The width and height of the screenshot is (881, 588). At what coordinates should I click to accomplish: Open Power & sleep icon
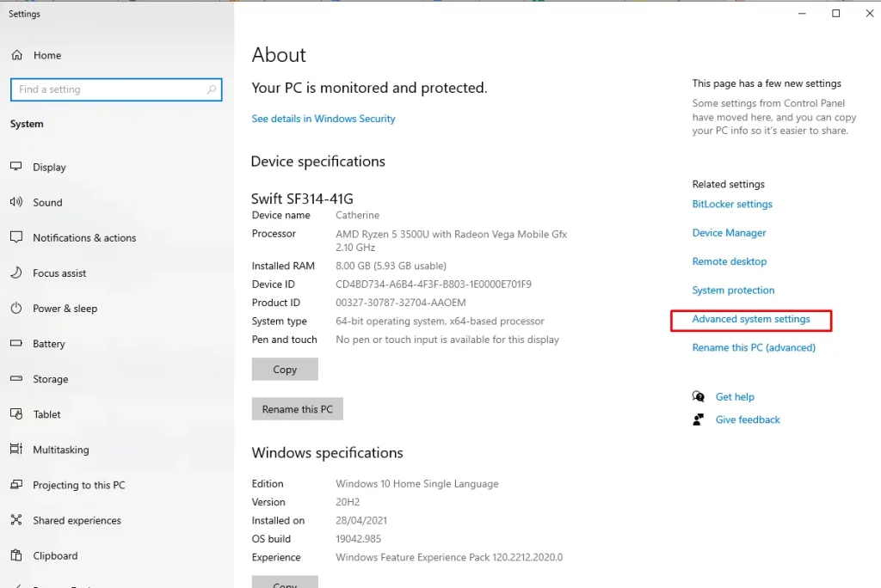pos(16,308)
